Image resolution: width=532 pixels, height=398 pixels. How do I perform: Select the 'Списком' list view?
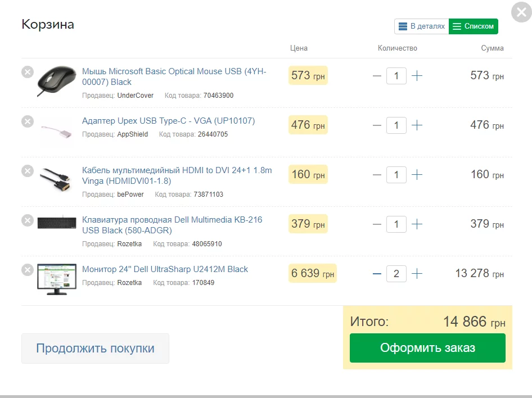point(474,26)
